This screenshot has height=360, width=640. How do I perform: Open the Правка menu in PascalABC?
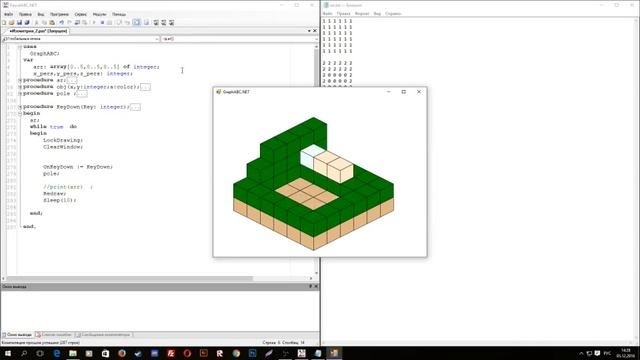tap(25, 14)
